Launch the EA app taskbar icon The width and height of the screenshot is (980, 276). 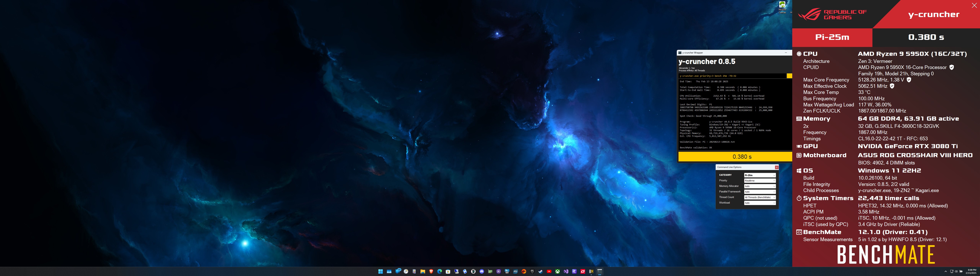(524, 271)
